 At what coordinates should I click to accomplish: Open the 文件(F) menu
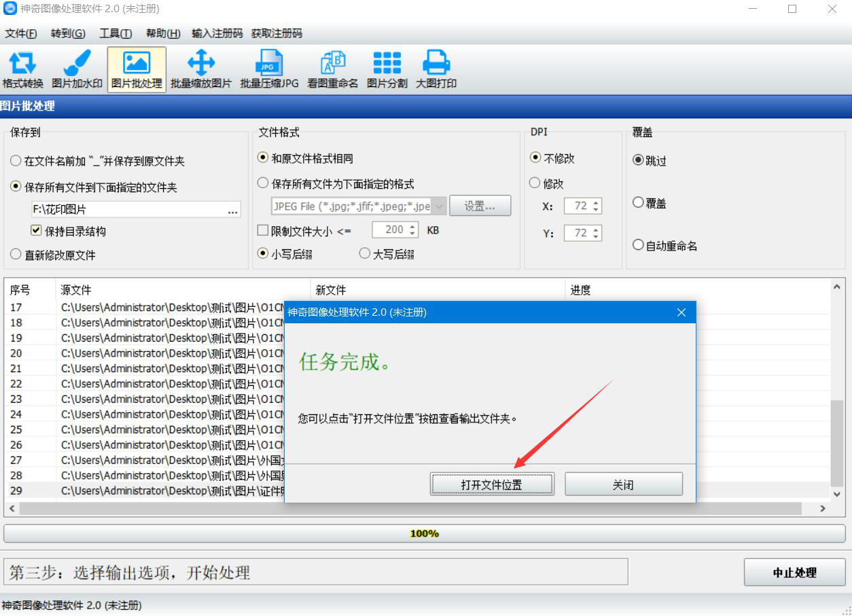click(21, 33)
